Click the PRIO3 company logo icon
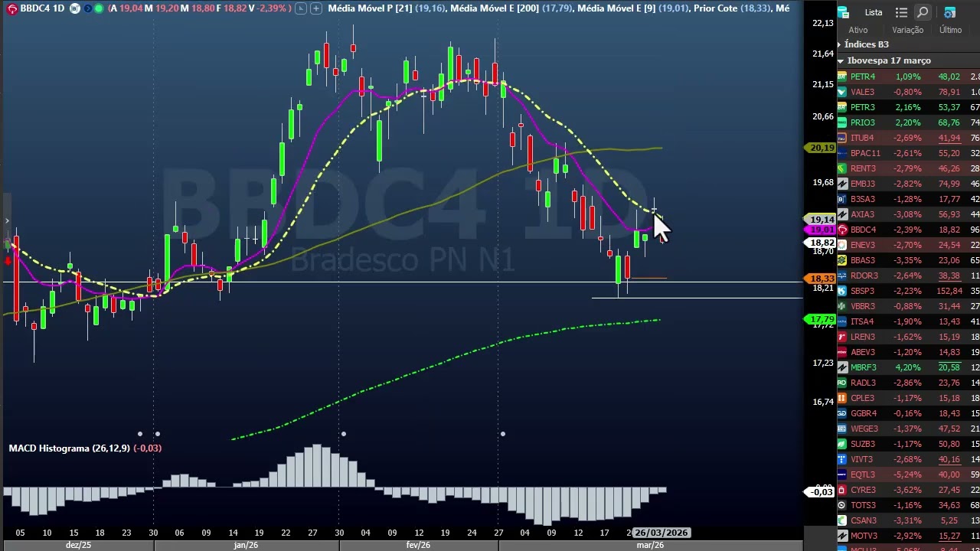This screenshot has width=980, height=551. coord(842,122)
